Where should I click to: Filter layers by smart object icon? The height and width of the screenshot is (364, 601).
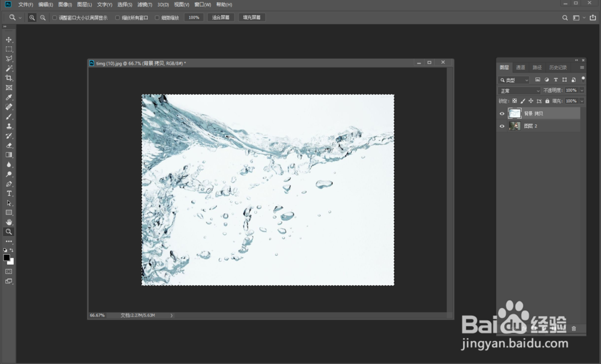click(x=574, y=80)
